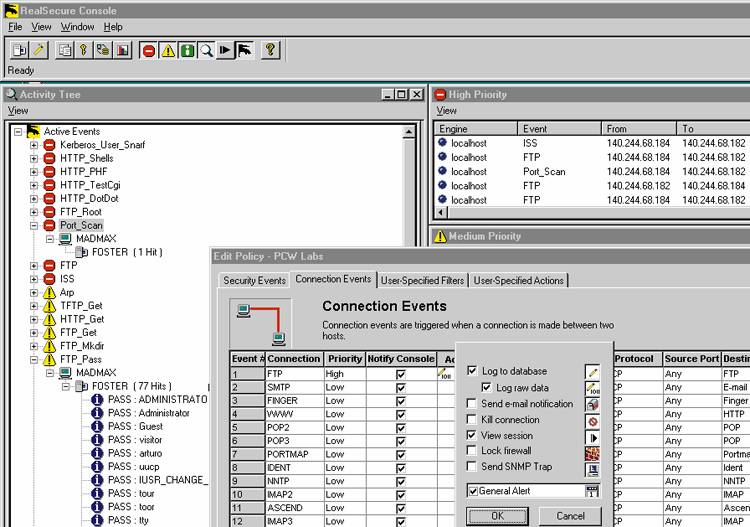This screenshot has width=750, height=527.
Task: Click the magnifying glass toolbar icon
Action: tap(206, 50)
